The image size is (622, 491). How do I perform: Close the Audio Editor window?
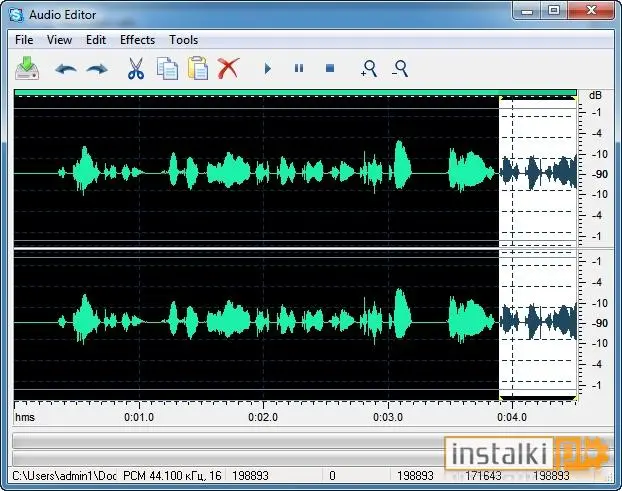click(591, 11)
